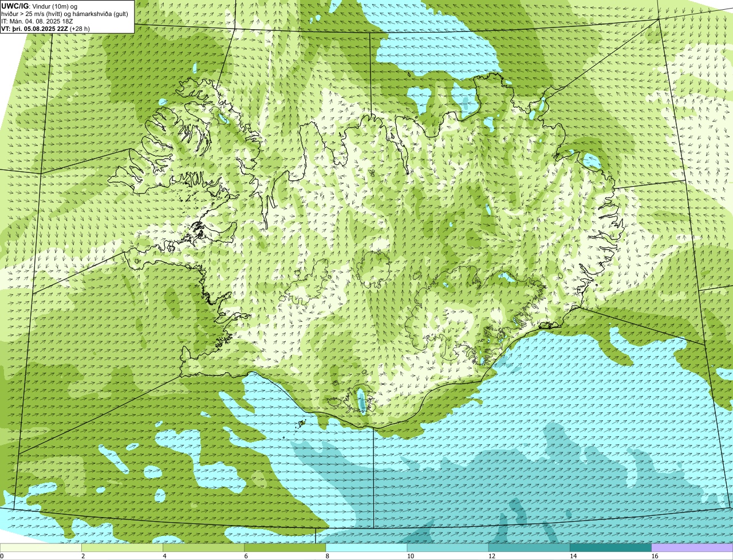Click the '8' tick label on the color scale
Viewport: 733px width, 560px height.
327,556
